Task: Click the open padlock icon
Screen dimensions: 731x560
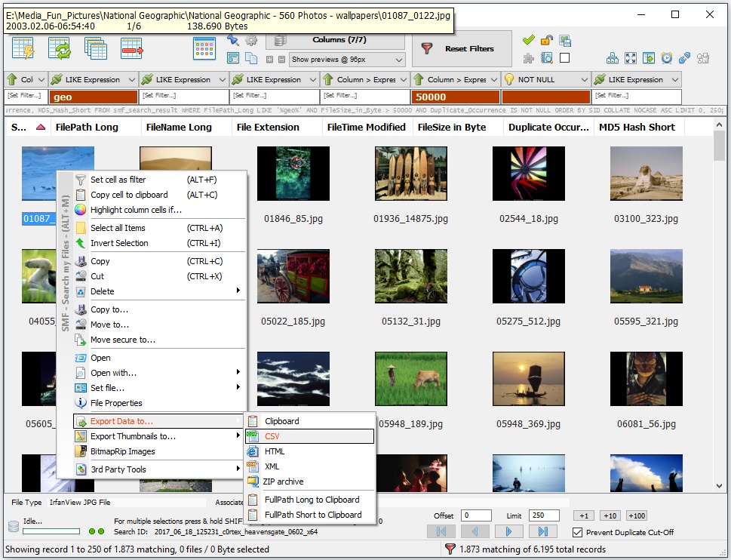Action: [546, 40]
